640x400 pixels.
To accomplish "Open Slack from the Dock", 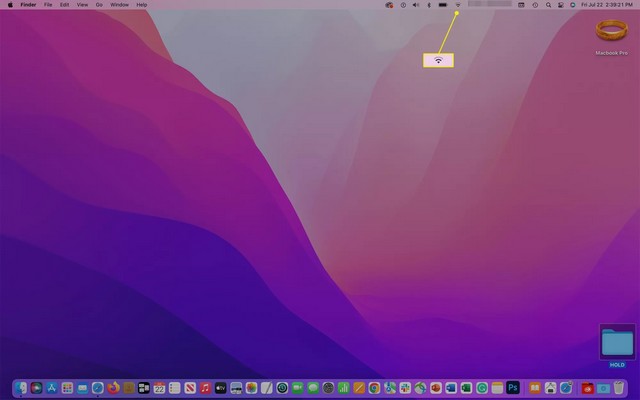I will point(405,387).
